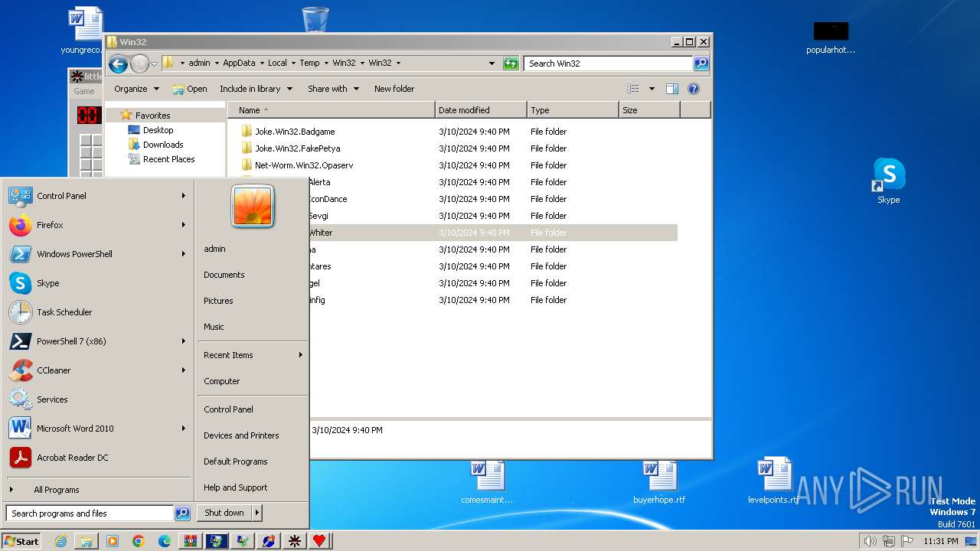980x551 pixels.
Task: Sort by Date modified column header
Action: pyautogui.click(x=481, y=110)
